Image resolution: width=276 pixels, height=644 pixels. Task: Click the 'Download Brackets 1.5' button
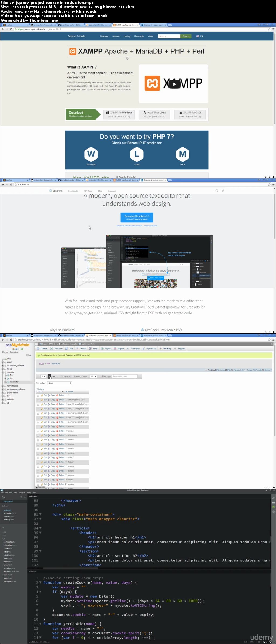tap(137, 218)
